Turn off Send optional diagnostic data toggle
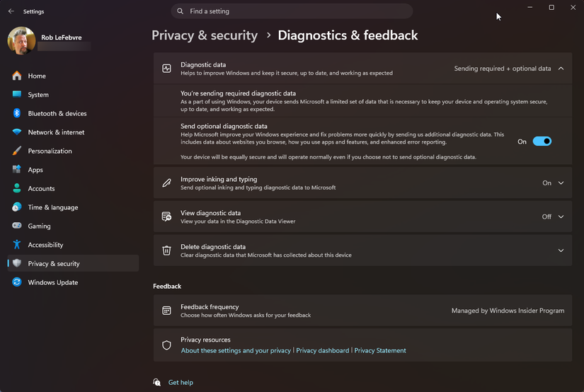 [x=542, y=142]
